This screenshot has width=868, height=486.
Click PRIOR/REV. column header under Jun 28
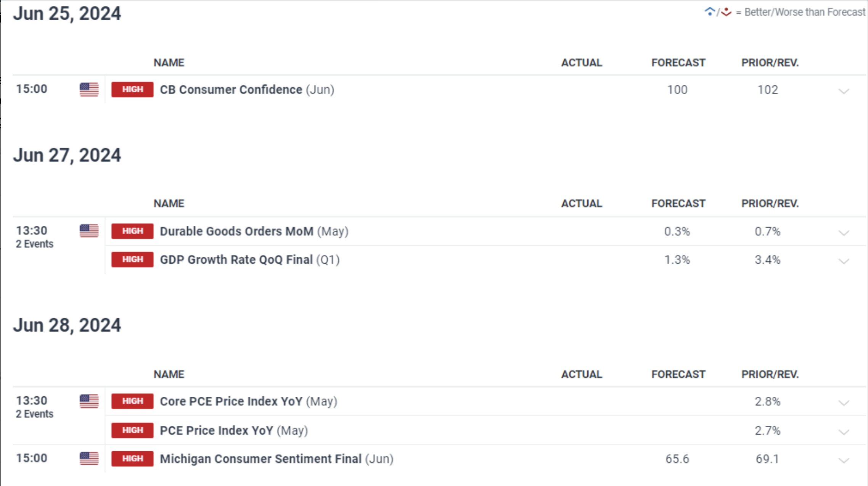(770, 374)
